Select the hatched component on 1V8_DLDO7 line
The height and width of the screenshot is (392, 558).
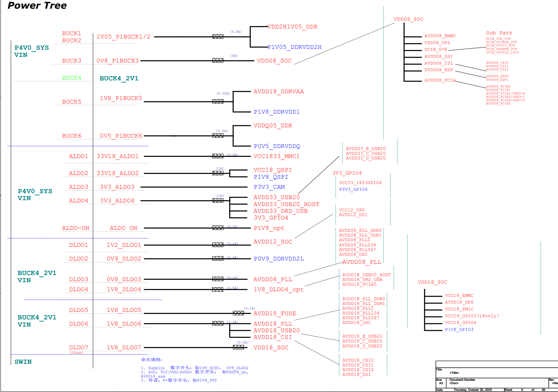(238, 347)
